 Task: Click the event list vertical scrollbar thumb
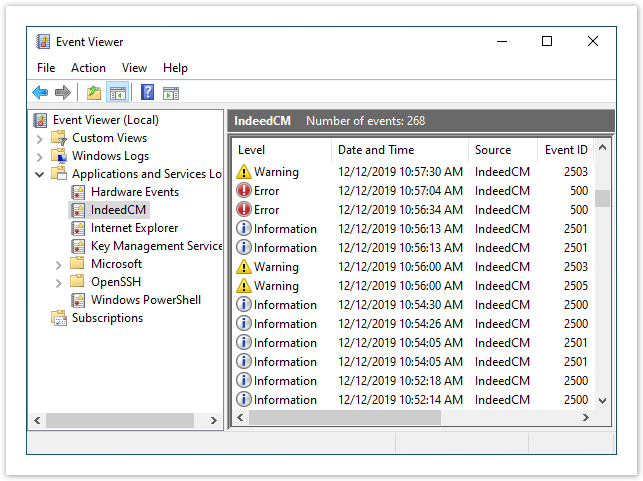602,197
